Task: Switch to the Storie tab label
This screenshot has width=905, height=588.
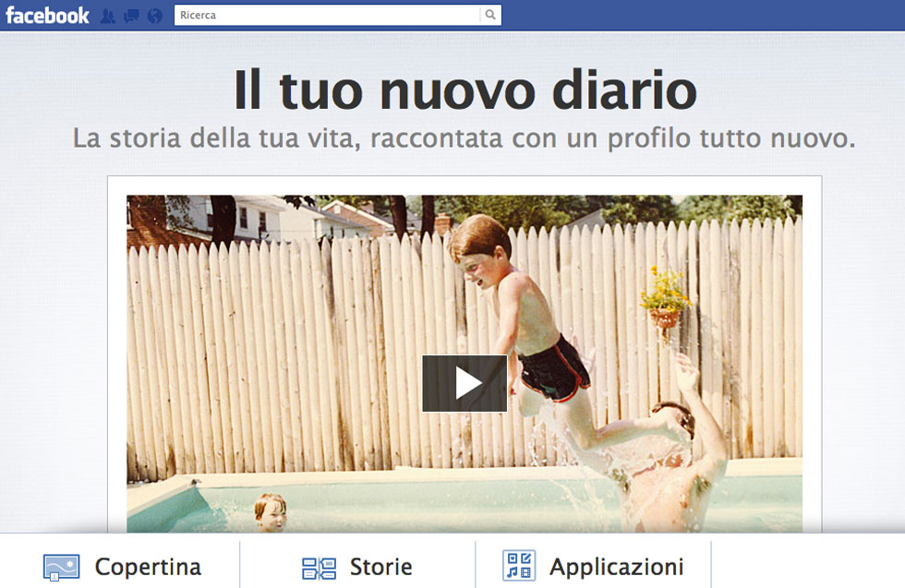Action: (380, 566)
